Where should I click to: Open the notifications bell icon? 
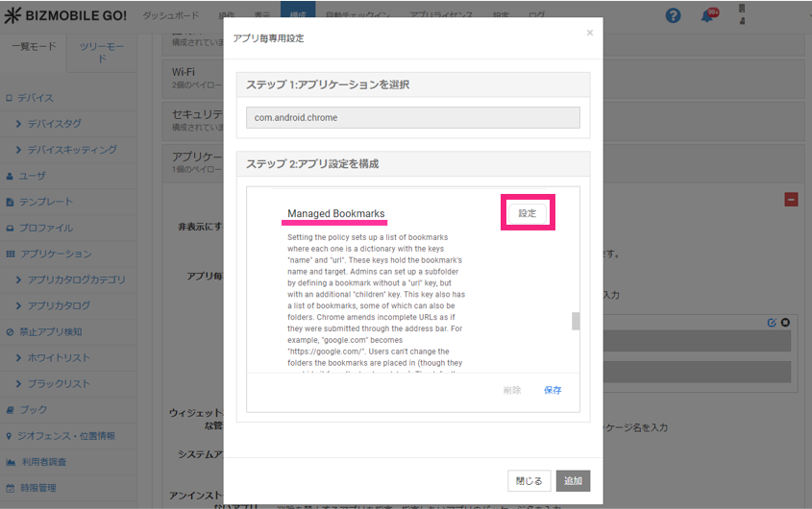(x=707, y=16)
